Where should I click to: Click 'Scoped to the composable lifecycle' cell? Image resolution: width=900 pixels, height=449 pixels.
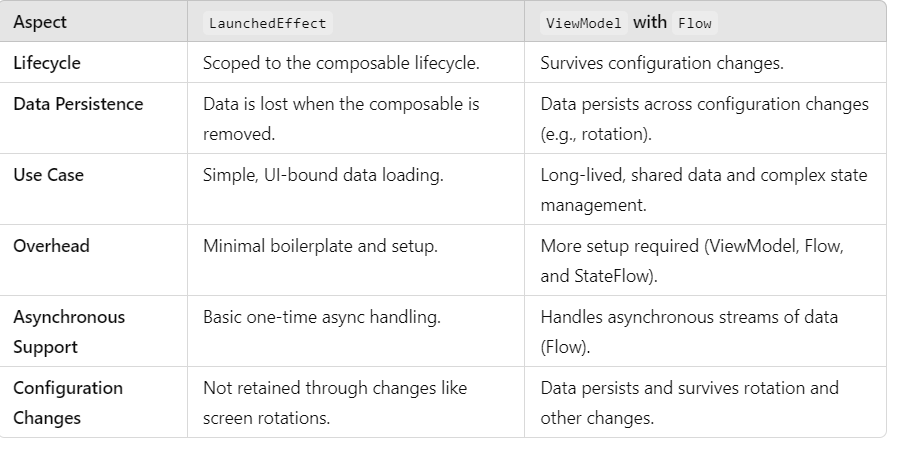[x=341, y=62]
